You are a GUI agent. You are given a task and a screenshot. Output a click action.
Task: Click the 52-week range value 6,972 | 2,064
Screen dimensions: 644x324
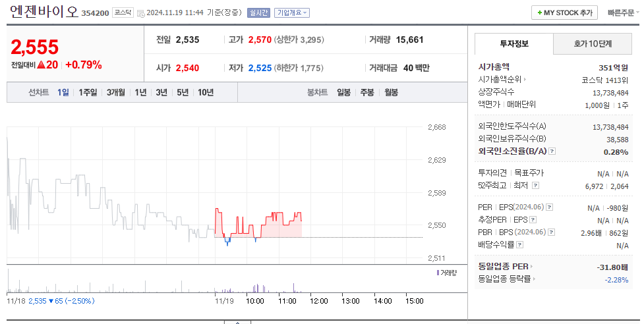coord(607,186)
